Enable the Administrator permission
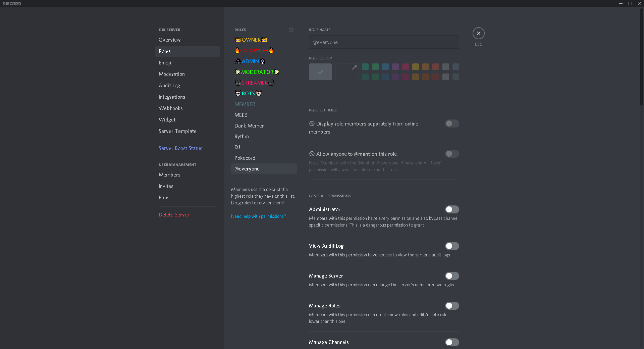The width and height of the screenshot is (644, 349). click(x=452, y=209)
